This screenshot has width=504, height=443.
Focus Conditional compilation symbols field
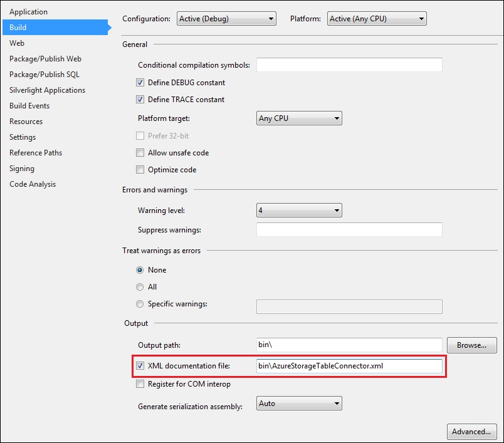(349, 65)
